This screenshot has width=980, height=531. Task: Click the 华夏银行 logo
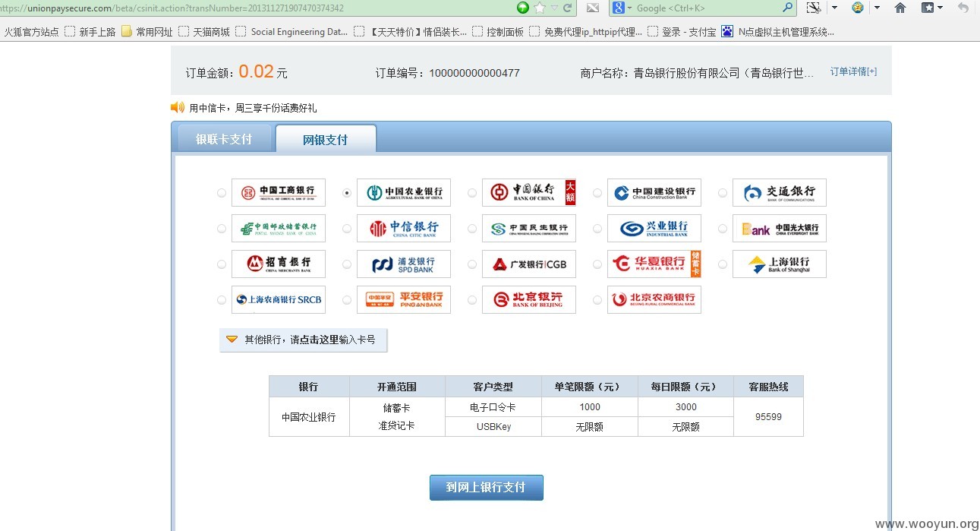[x=654, y=264]
